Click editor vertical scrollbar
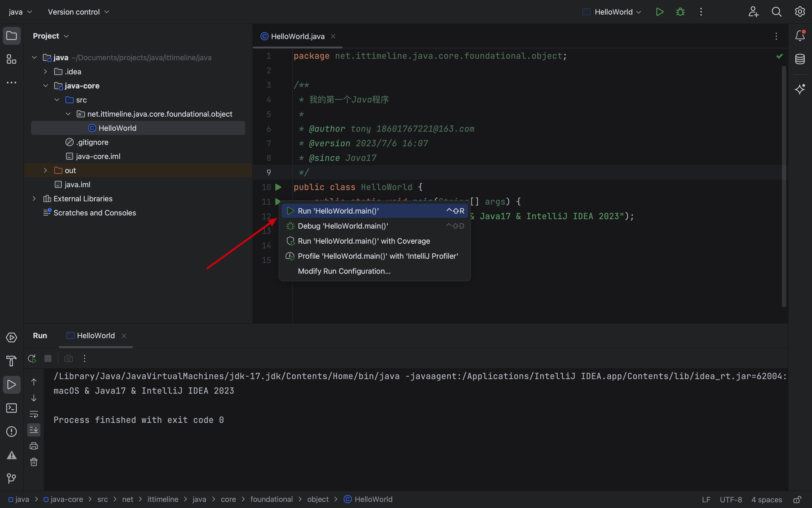812x508 pixels. pyautogui.click(x=784, y=187)
